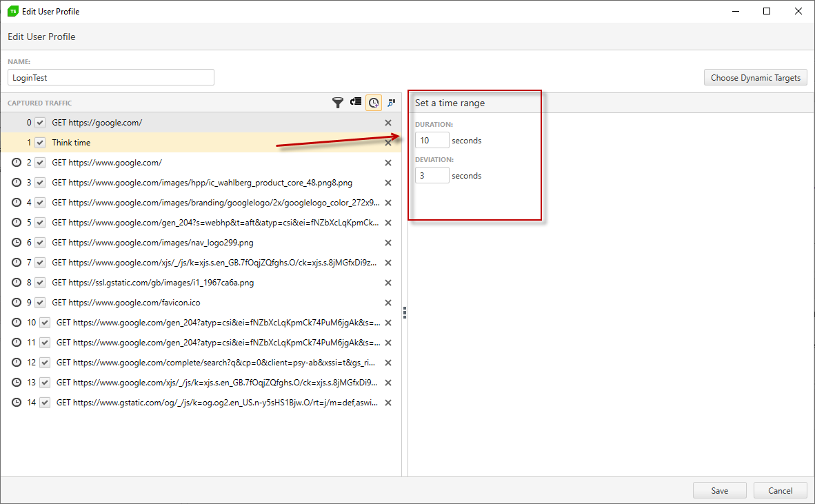The image size is (815, 504).
Task: Click the clock icon on row 5
Action: 17,223
